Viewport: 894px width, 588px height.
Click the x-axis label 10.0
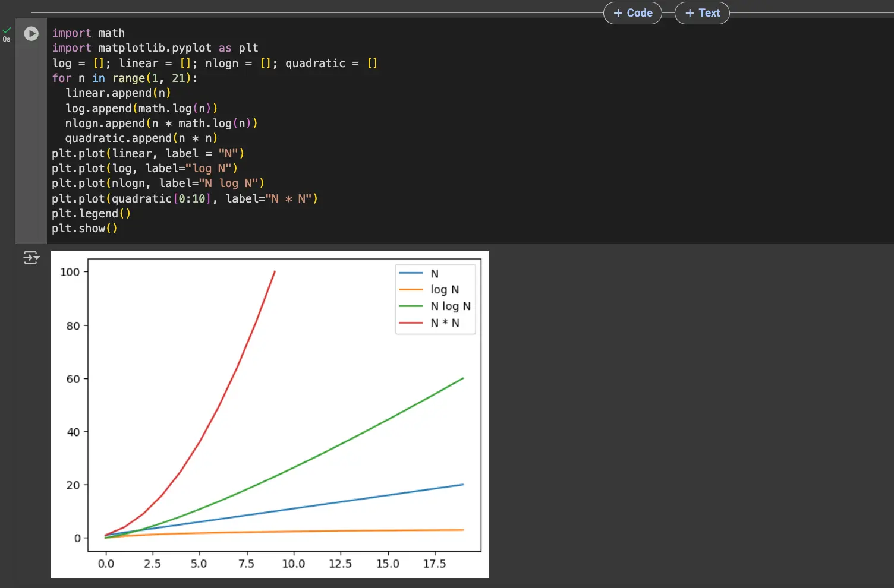293,564
